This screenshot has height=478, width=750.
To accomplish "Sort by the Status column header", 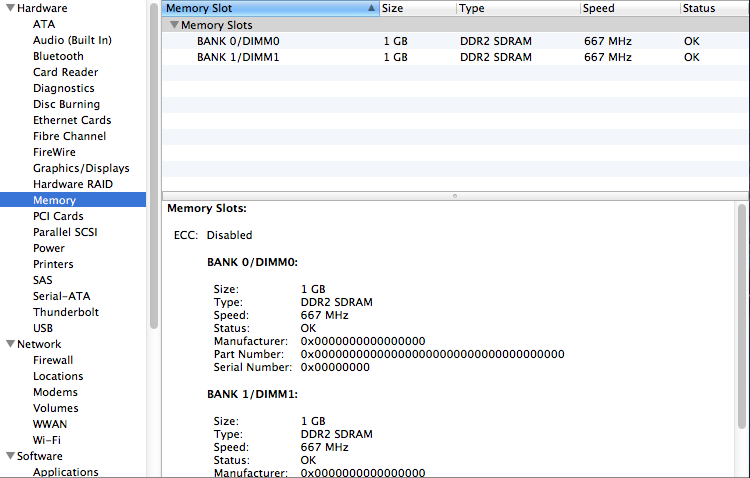I will [x=715, y=8].
